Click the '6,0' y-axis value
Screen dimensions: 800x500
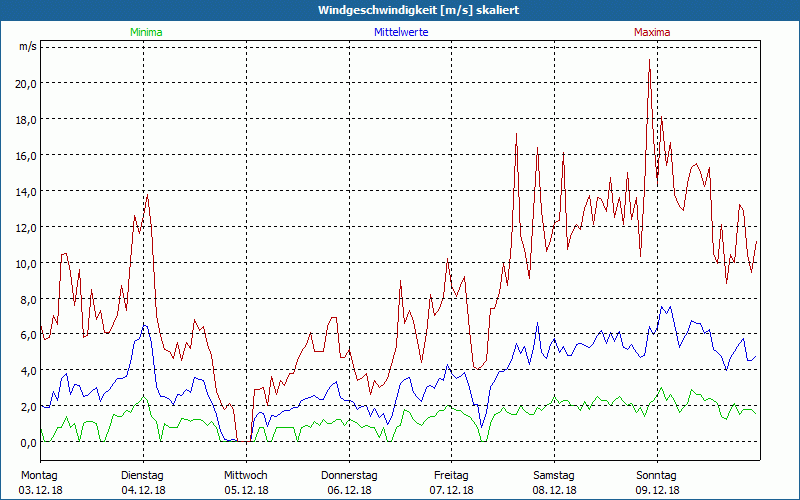click(x=28, y=335)
